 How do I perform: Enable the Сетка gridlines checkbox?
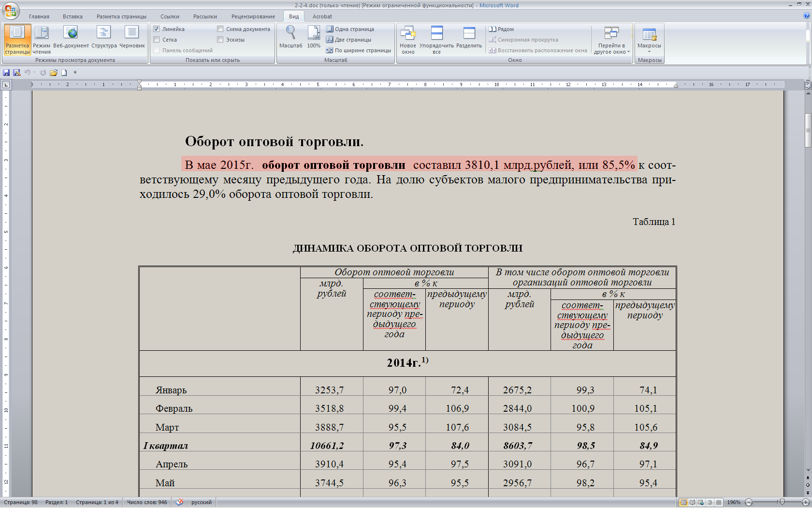point(157,40)
